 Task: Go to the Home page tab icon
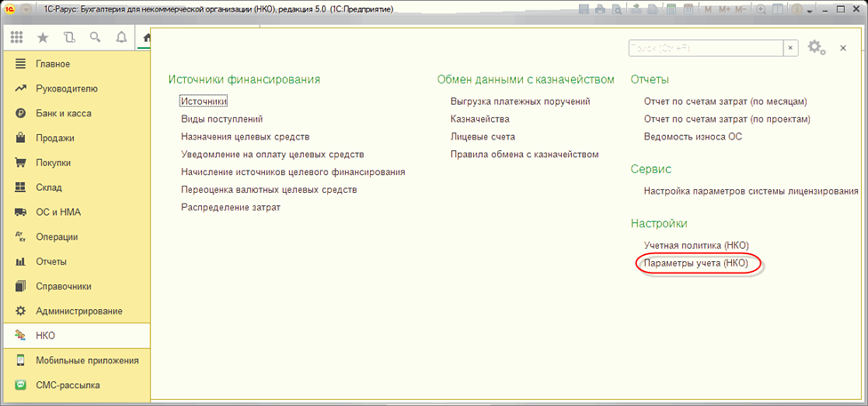point(147,37)
